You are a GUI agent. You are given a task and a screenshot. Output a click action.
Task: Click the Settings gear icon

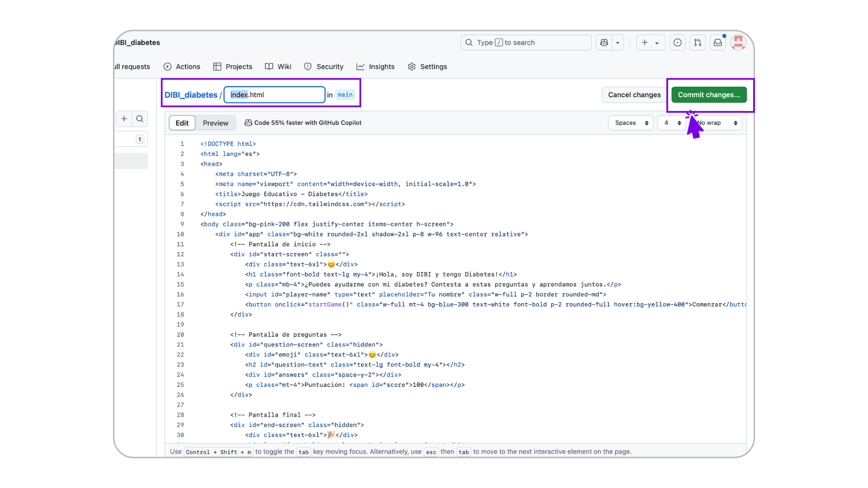click(x=411, y=66)
